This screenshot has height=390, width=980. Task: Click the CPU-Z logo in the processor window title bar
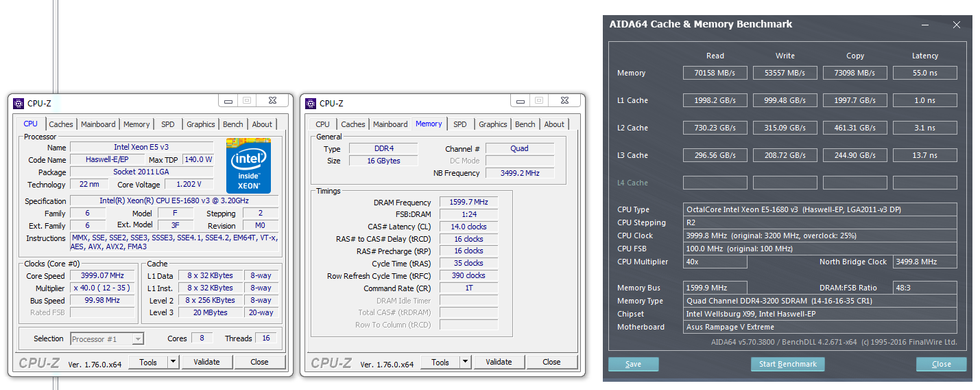tap(19, 104)
